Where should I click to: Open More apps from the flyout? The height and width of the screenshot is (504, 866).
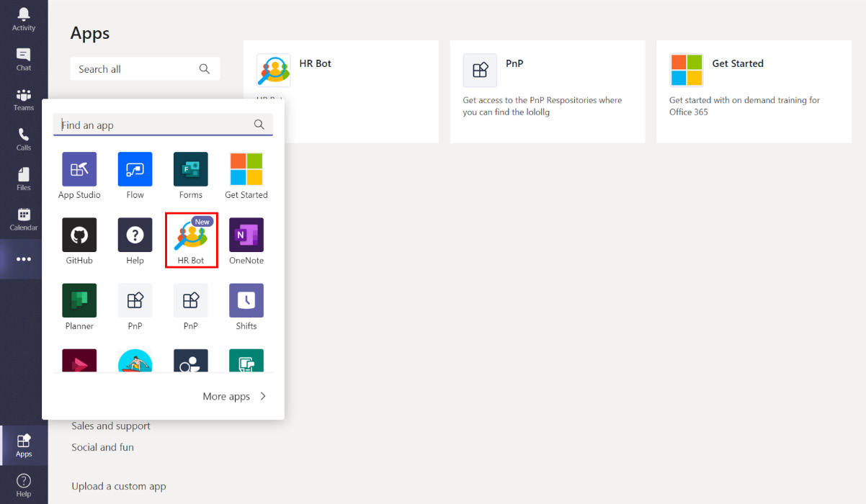[226, 396]
